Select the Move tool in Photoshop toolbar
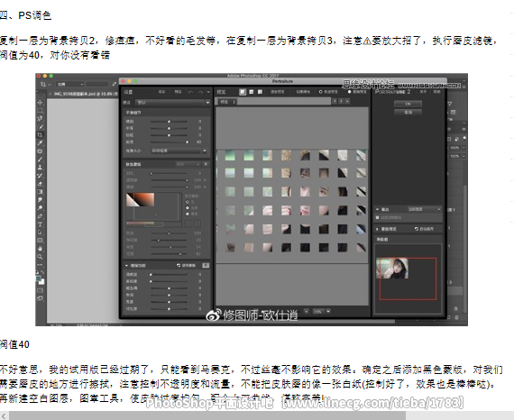The image size is (514, 420). coord(40,102)
